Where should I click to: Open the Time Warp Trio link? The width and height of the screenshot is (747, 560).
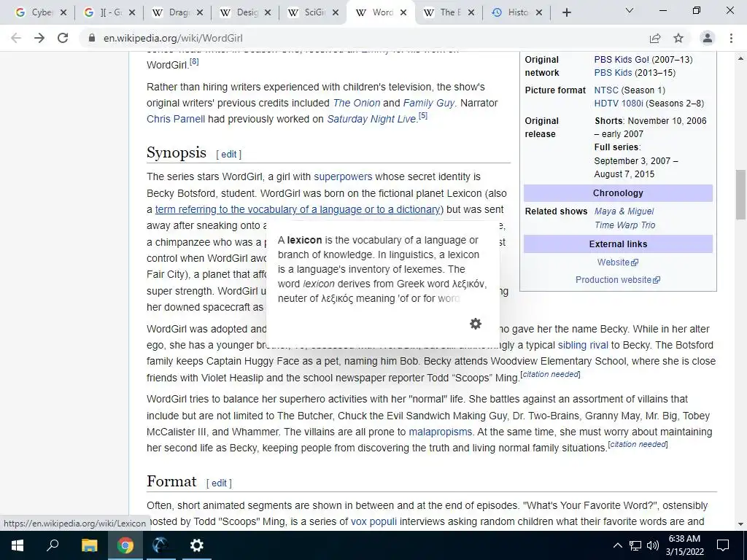pyautogui.click(x=625, y=225)
